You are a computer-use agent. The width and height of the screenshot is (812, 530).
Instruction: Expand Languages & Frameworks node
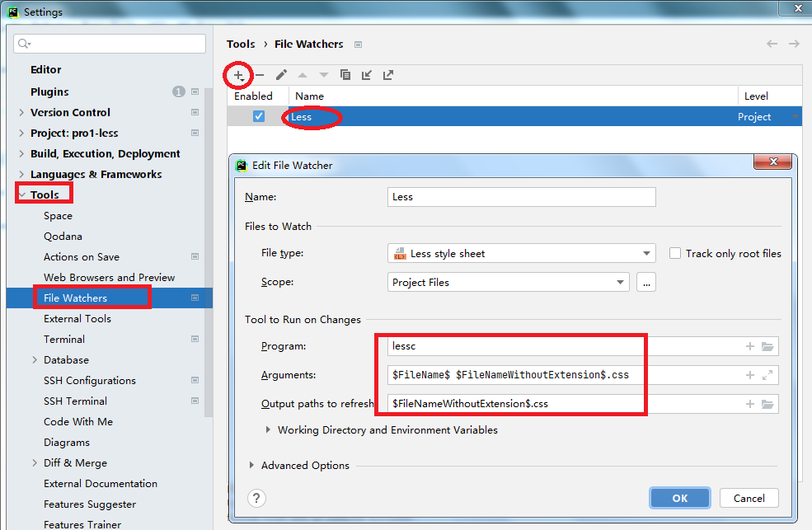click(21, 175)
